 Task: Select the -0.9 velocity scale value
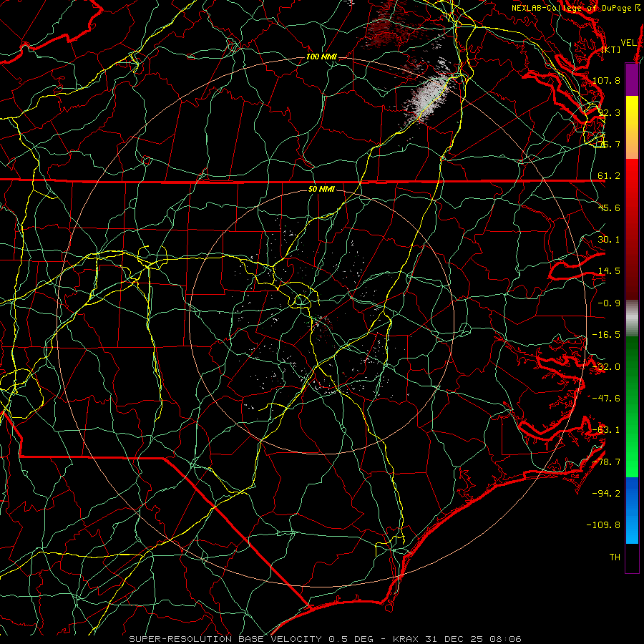coord(609,303)
